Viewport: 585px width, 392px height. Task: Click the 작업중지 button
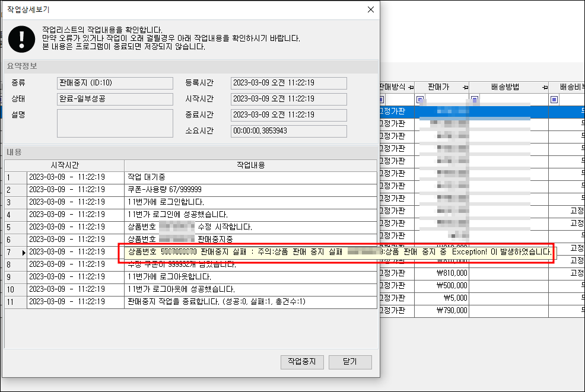tap(302, 362)
